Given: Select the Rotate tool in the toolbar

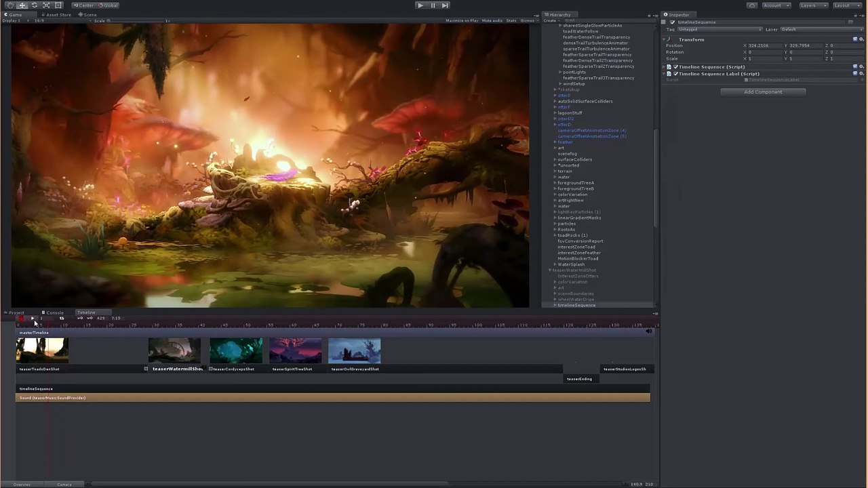Looking at the screenshot, I should (x=34, y=5).
